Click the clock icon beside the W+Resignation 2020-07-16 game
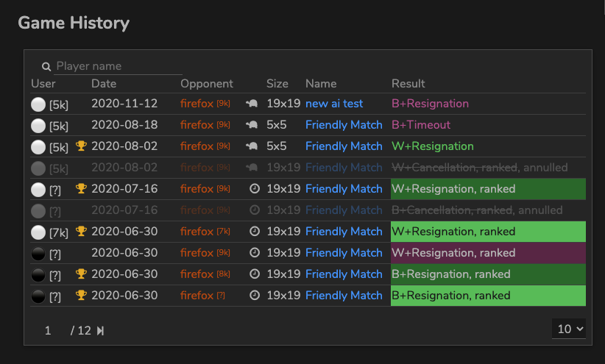The image size is (605, 364). (x=255, y=189)
